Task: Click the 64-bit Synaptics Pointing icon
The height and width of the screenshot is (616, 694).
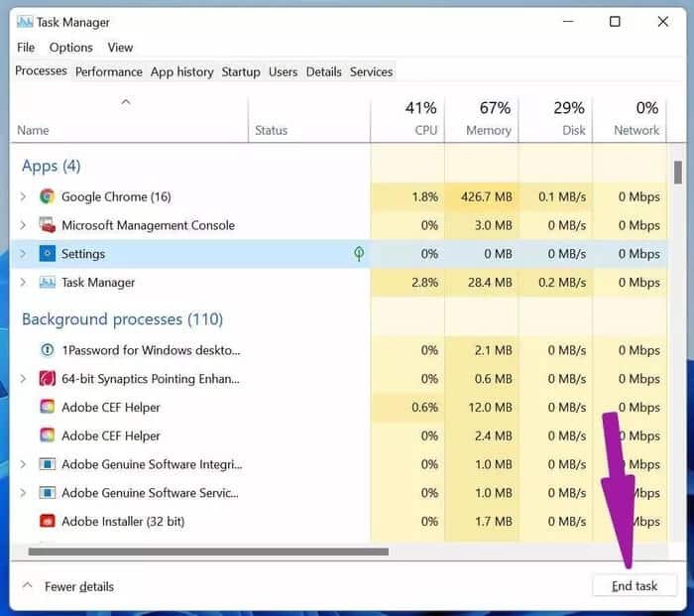Action: tap(47, 379)
